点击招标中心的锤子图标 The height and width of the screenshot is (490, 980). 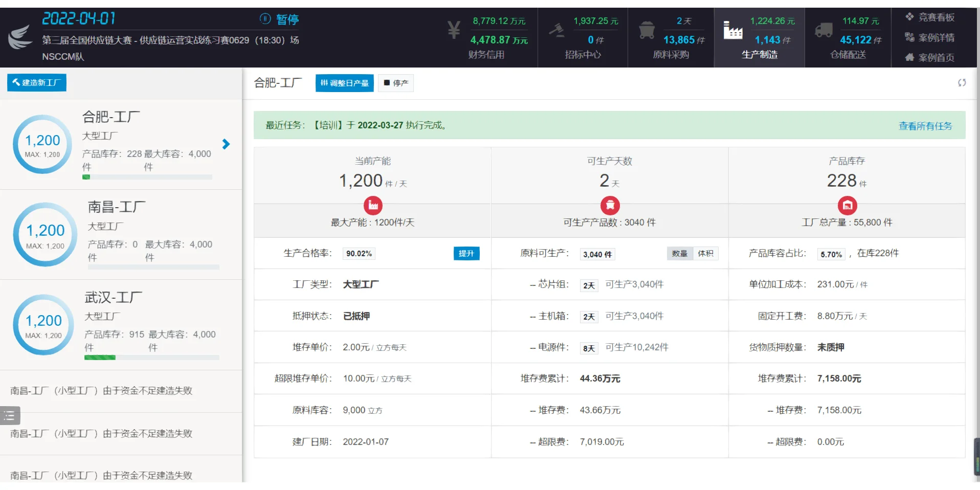(558, 30)
